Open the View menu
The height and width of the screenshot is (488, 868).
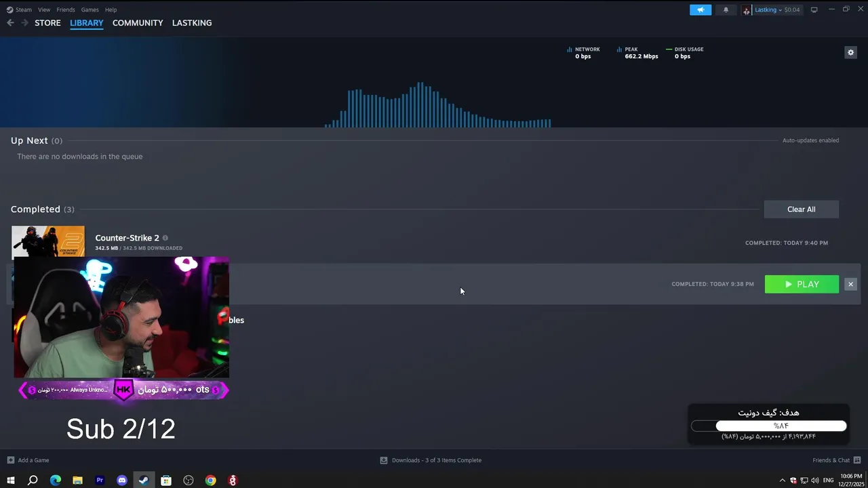click(44, 9)
